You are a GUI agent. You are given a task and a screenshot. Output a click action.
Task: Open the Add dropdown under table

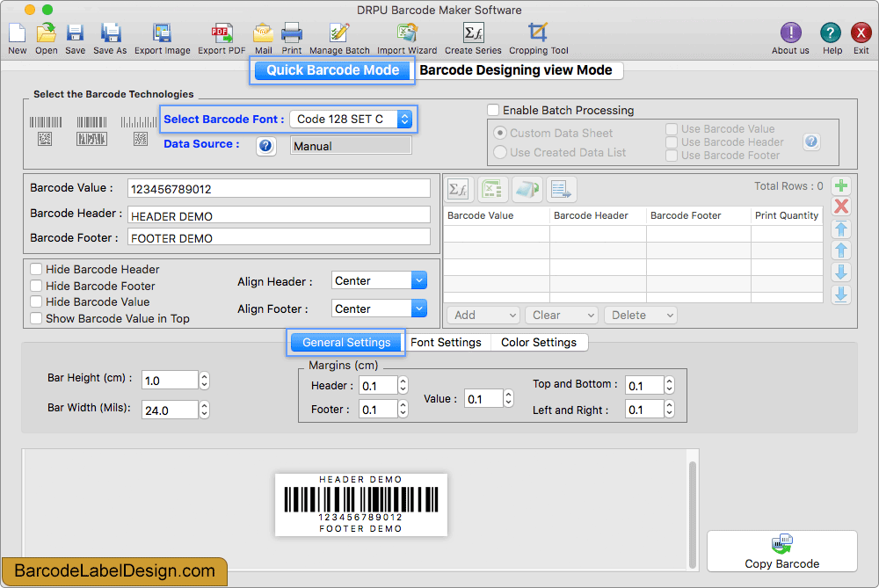coord(483,315)
